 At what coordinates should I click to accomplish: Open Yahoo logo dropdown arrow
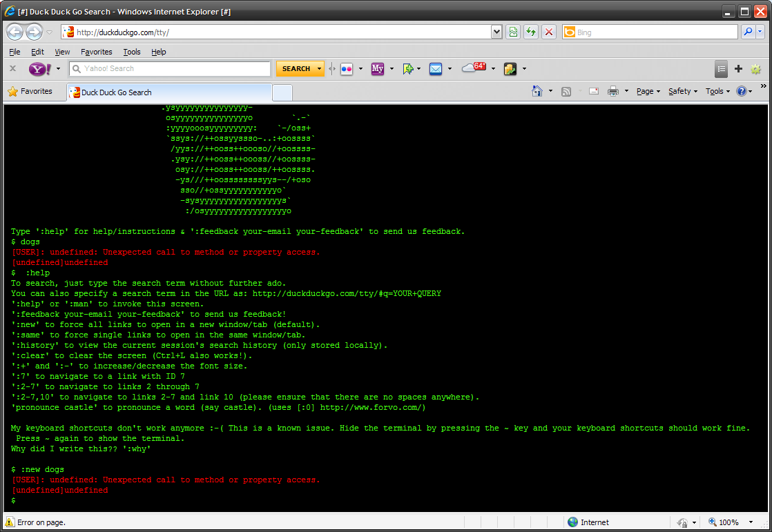pyautogui.click(x=58, y=69)
